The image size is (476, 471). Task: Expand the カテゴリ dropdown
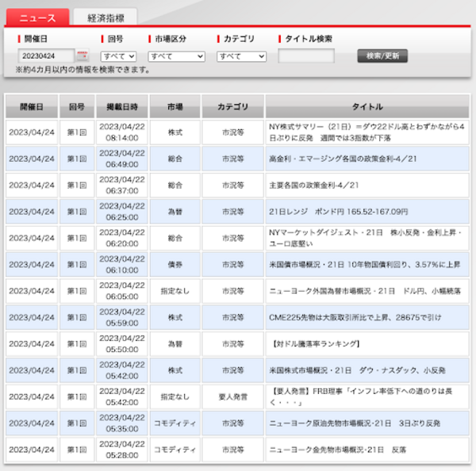pyautogui.click(x=242, y=56)
